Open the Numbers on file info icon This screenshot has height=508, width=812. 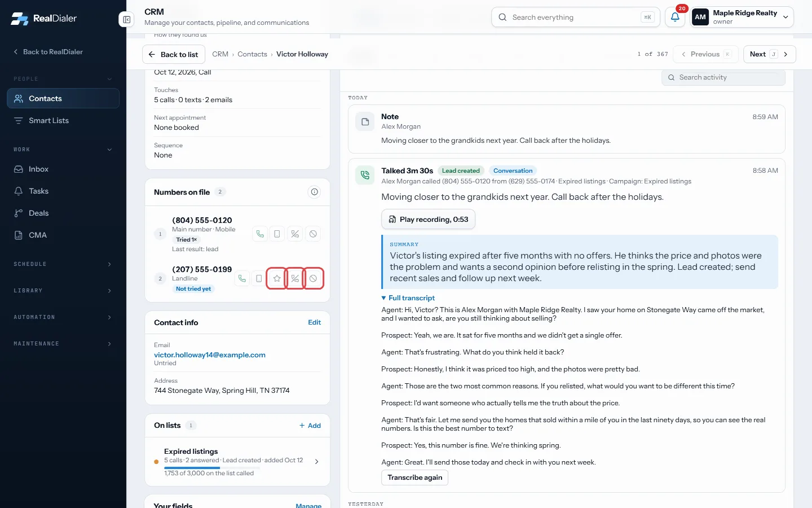tap(315, 192)
